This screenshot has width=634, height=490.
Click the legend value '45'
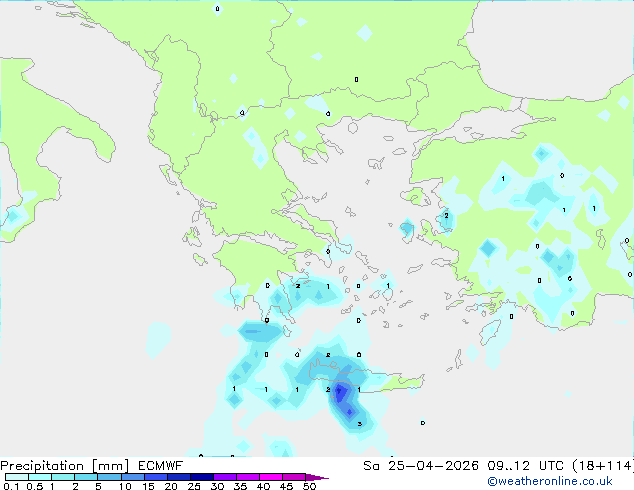pos(286,486)
